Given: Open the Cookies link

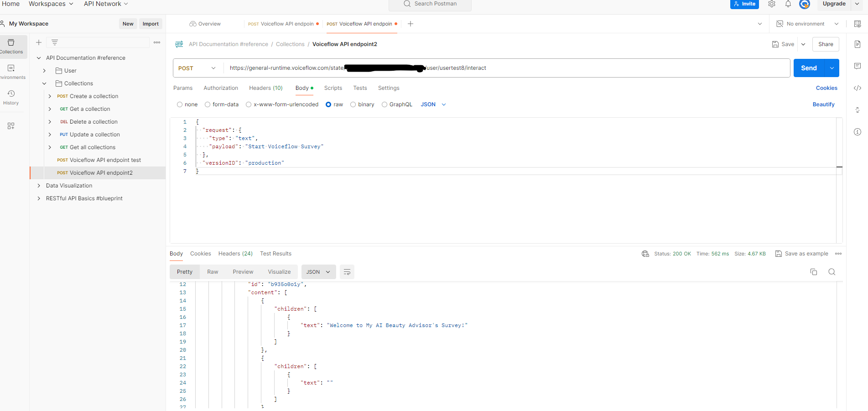Looking at the screenshot, I should coord(826,88).
